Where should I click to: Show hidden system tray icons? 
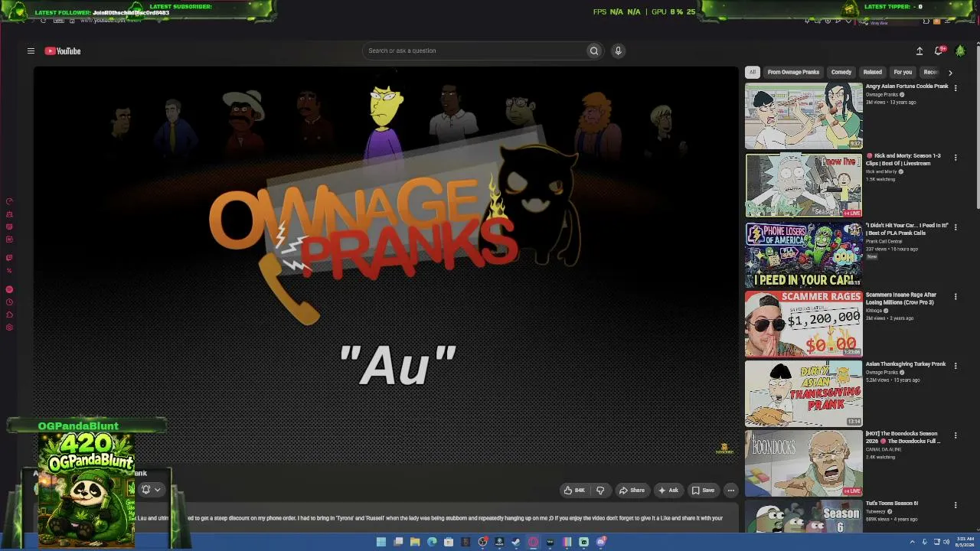pyautogui.click(x=913, y=542)
